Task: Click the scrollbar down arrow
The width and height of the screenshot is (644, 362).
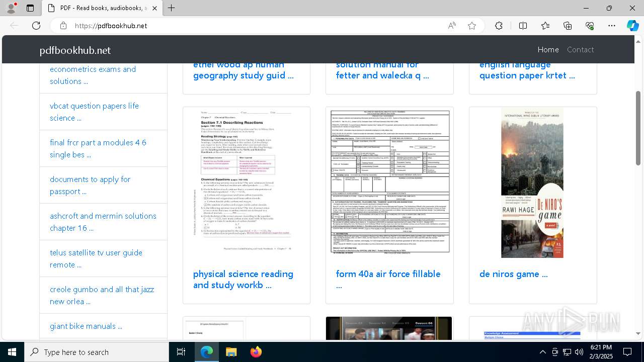Action: point(638,333)
